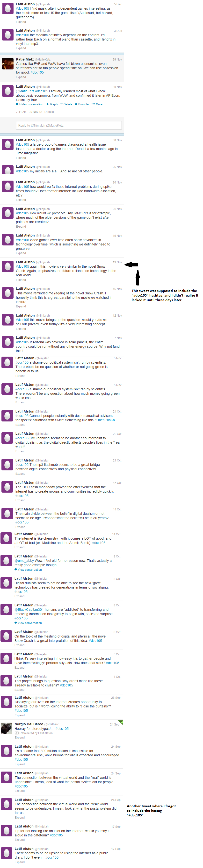Click the purple egg avatar on the 5 Dec tweet
Viewport: 203px width, 868px height.
(8, 8)
